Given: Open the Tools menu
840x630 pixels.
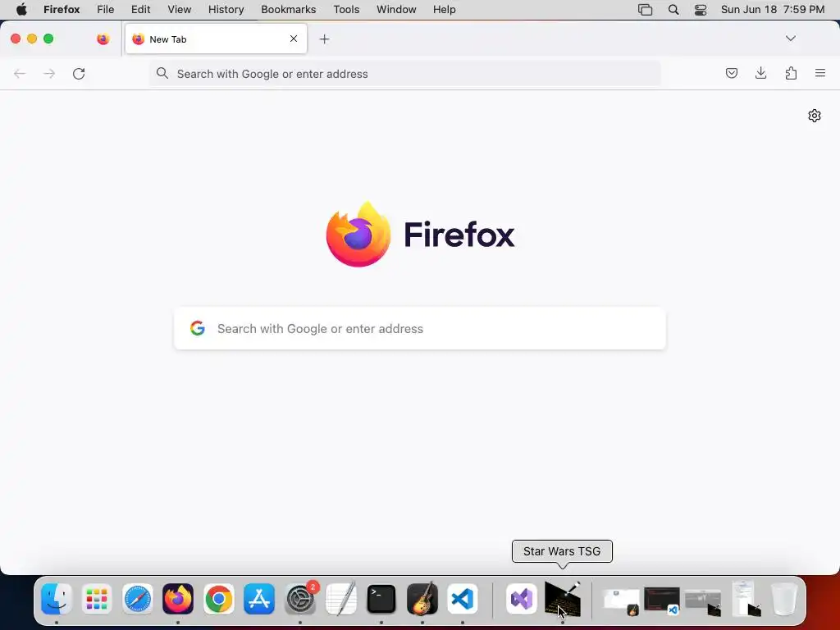Looking at the screenshot, I should [x=346, y=10].
